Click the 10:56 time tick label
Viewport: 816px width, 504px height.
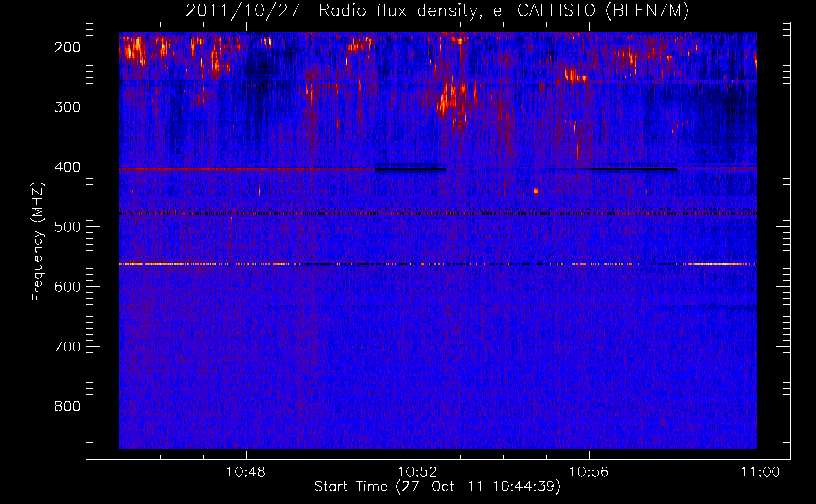589,472
